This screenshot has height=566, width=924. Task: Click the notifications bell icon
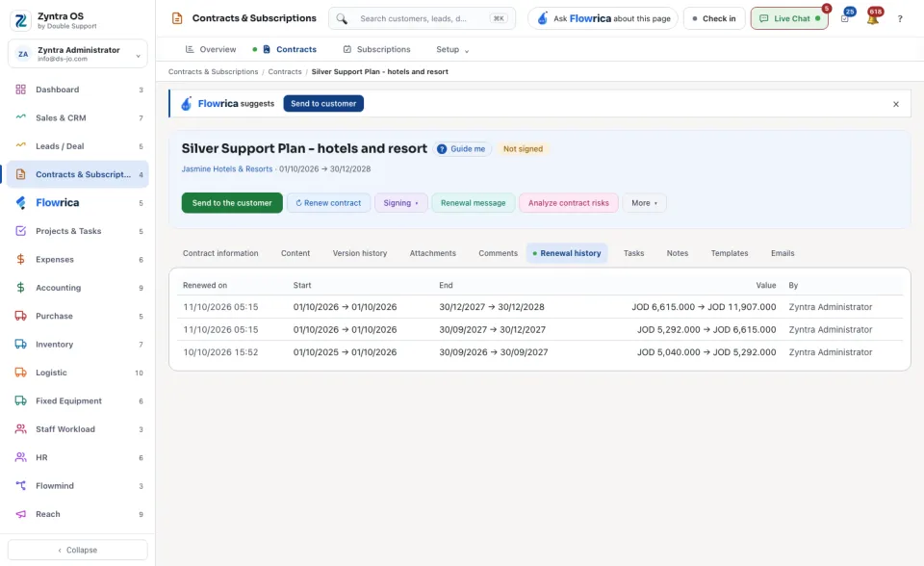pyautogui.click(x=873, y=19)
